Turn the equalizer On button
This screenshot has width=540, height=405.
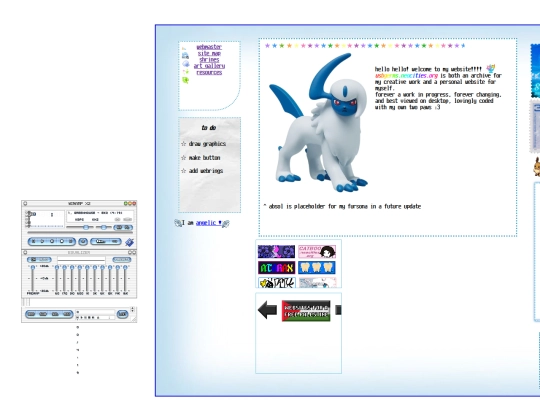pos(33,259)
